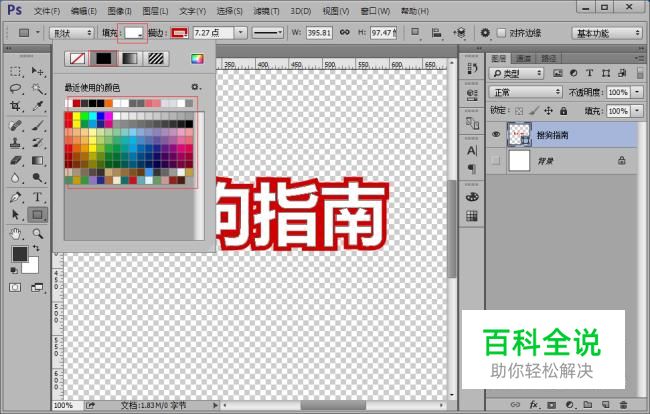Switch to the 通道 channels tab
Image resolution: width=650 pixels, height=414 pixels.
coord(524,58)
